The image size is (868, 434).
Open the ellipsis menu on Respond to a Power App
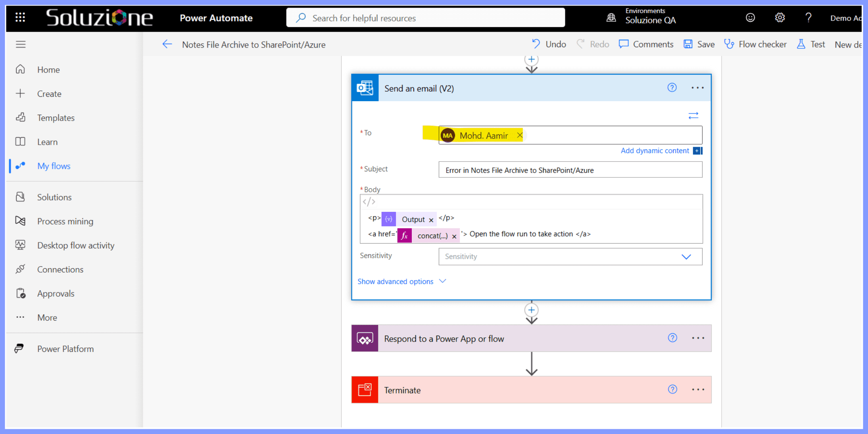697,338
